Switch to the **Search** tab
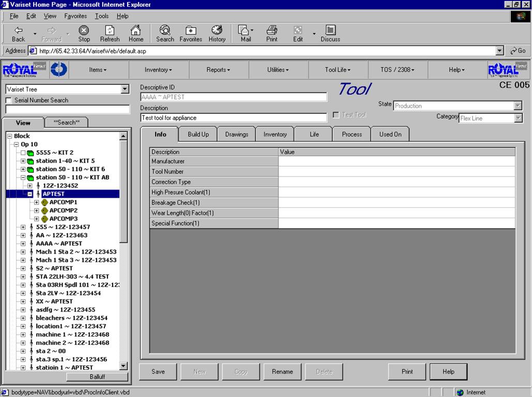This screenshot has width=532, height=397. [x=67, y=123]
